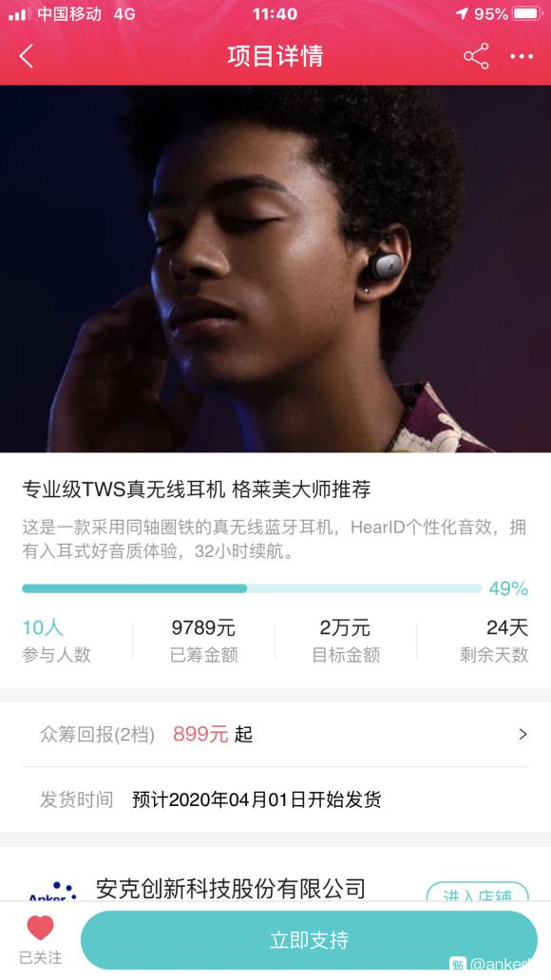Tap the 24天 剩余天数 days remaining
This screenshot has height=980, width=551.
pyautogui.click(x=494, y=641)
